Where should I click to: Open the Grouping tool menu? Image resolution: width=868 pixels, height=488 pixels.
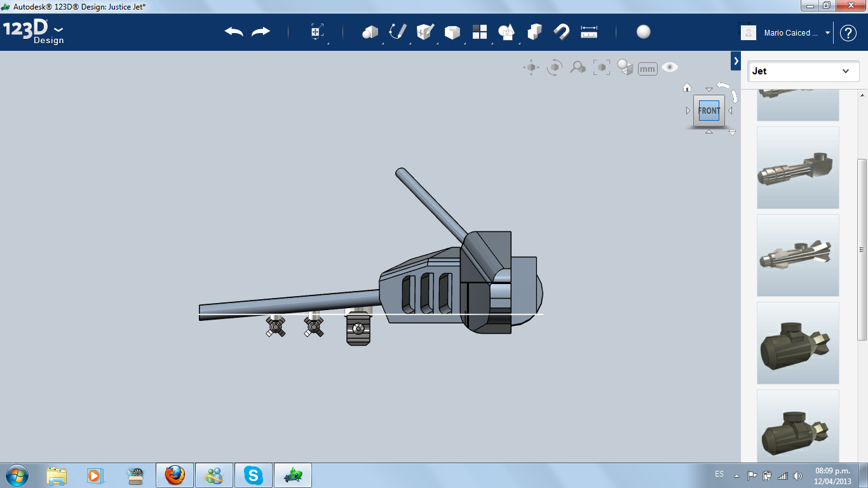[x=506, y=32]
